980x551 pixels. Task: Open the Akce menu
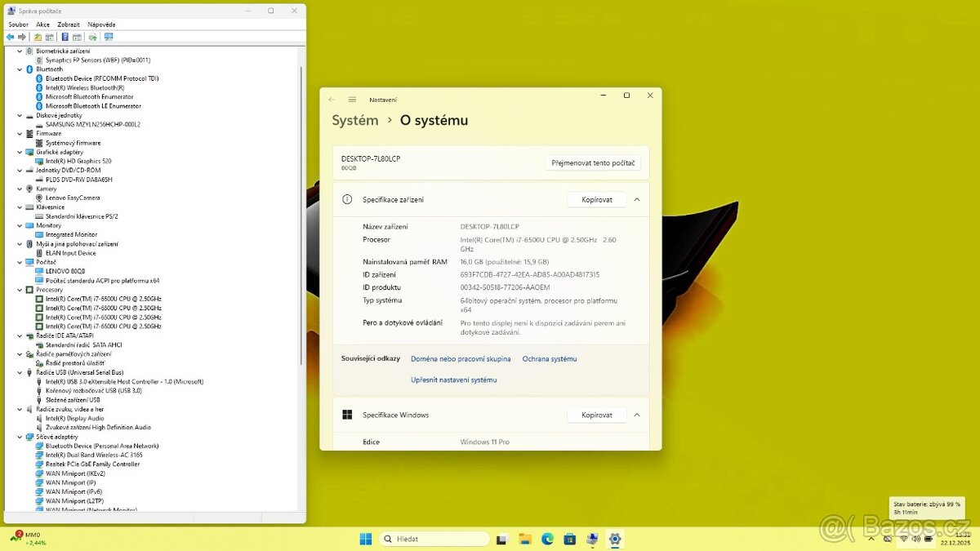point(45,24)
